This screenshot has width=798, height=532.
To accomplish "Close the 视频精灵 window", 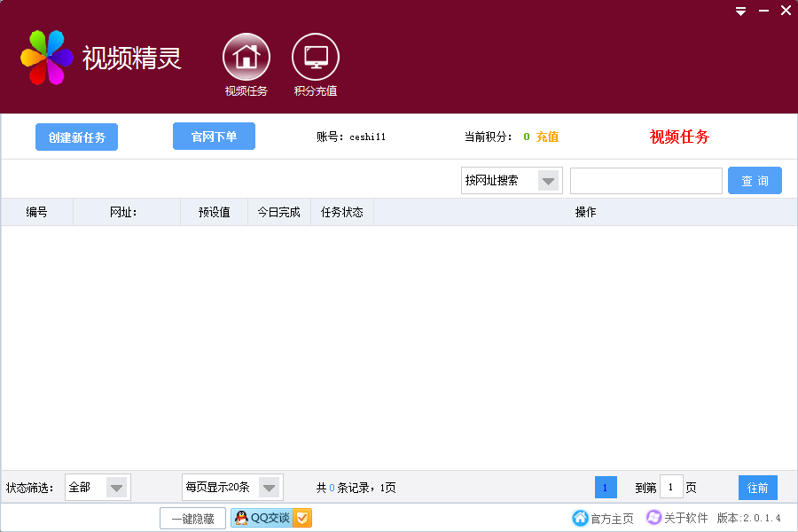I will point(786,10).
